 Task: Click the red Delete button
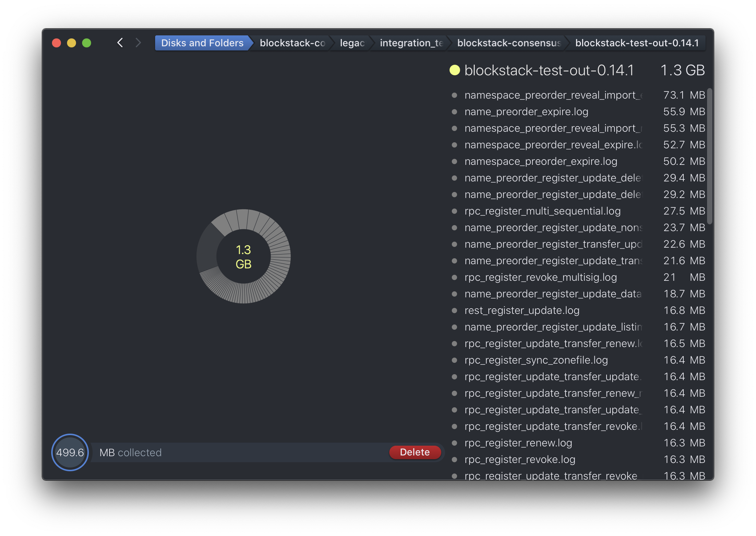(415, 452)
